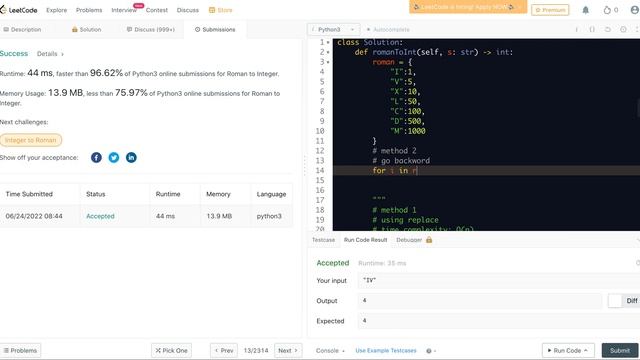
Task: Collapse code at line 3 fold arrow
Action: coord(328,62)
